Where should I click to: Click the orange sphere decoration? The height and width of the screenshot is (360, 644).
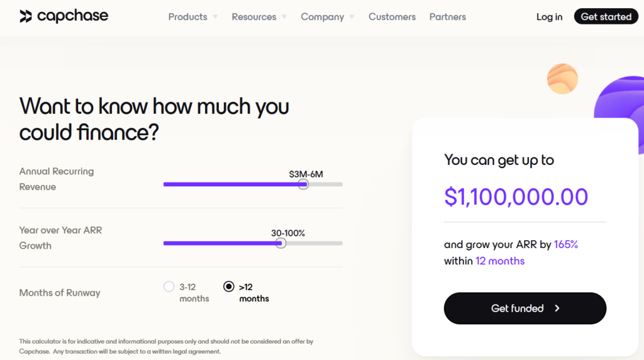tap(562, 79)
